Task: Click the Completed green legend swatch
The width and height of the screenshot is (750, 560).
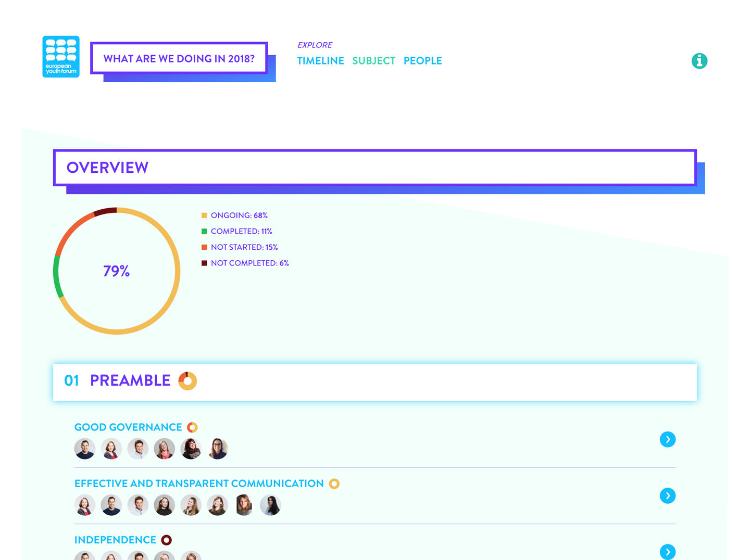Action: coord(204,231)
